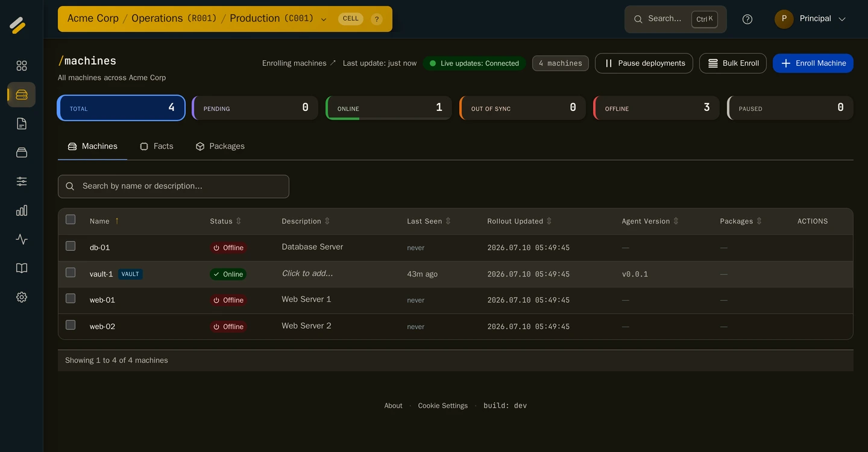Screen dimensions: 868x452
Task: Click the web-01 machine name
Action: click(102, 300)
